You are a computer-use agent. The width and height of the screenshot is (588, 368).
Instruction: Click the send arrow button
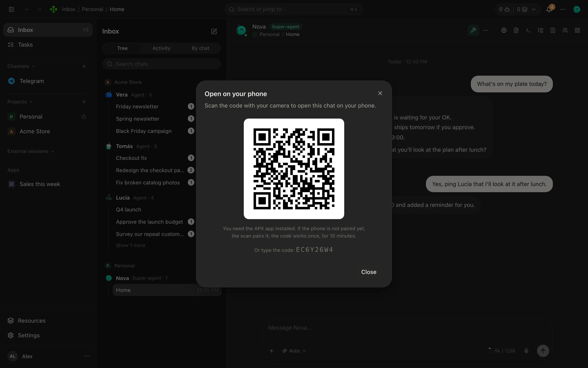click(x=543, y=351)
